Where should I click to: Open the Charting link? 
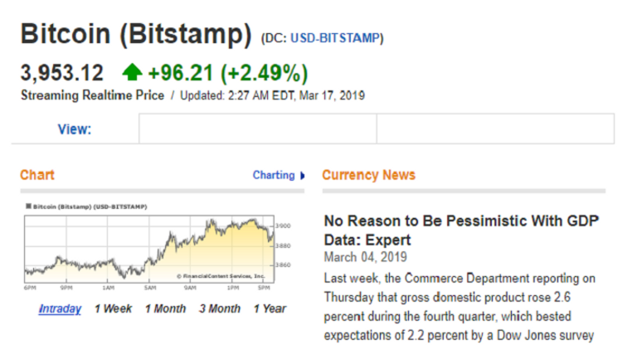click(x=274, y=176)
